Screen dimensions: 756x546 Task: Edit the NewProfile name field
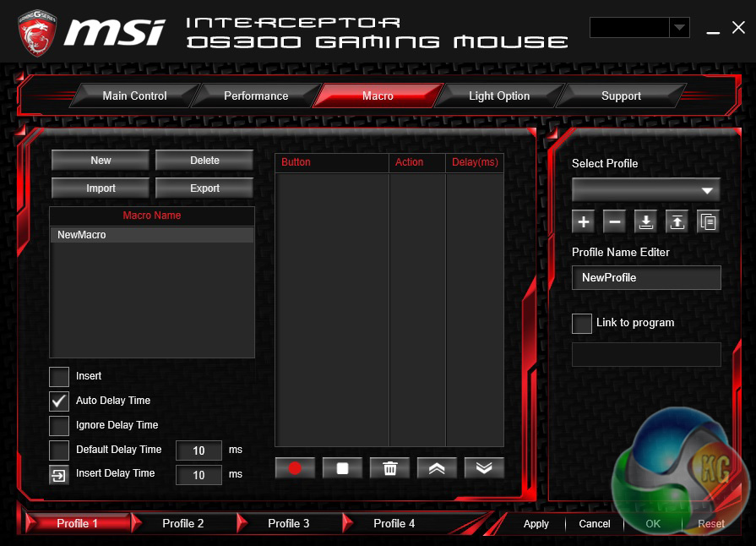point(646,278)
